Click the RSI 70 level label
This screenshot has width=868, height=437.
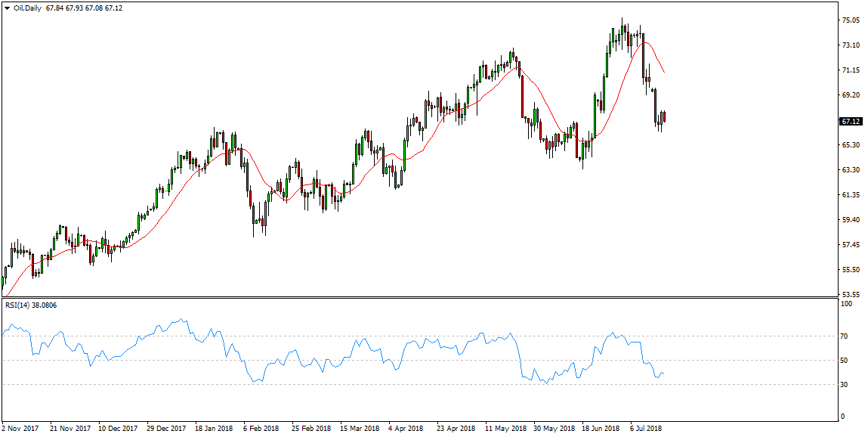[845, 336]
